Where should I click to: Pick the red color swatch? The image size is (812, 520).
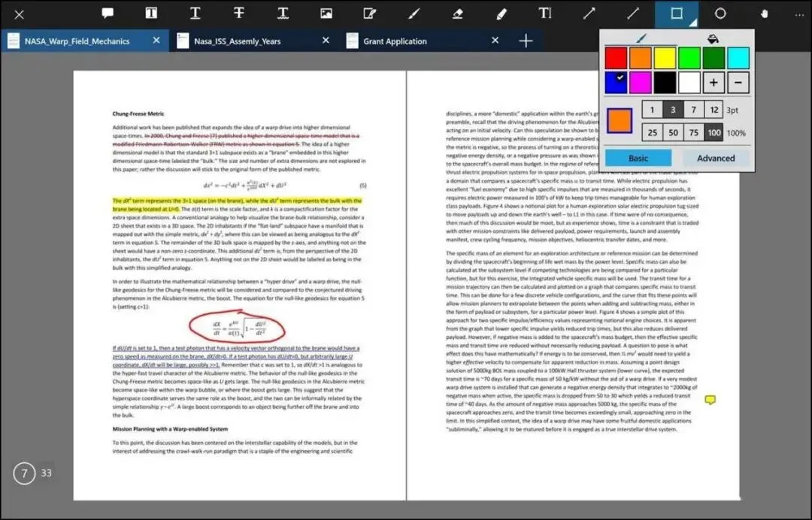[616, 58]
